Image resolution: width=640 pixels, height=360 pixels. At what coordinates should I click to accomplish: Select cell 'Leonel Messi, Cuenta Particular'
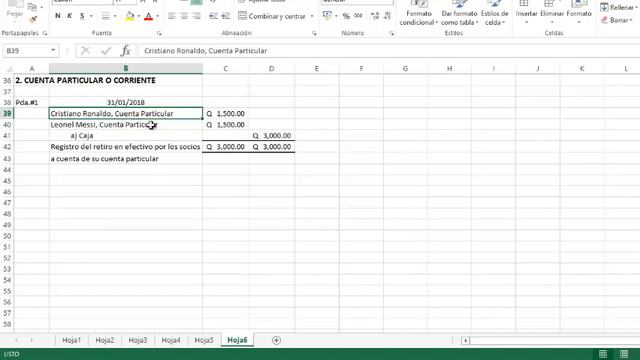point(126,125)
